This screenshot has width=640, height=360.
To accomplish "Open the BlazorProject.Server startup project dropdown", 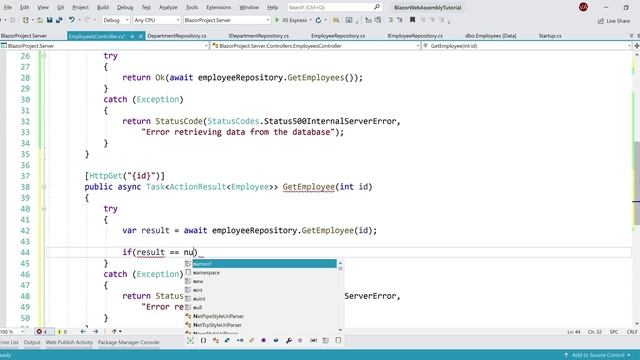I will point(227,20).
